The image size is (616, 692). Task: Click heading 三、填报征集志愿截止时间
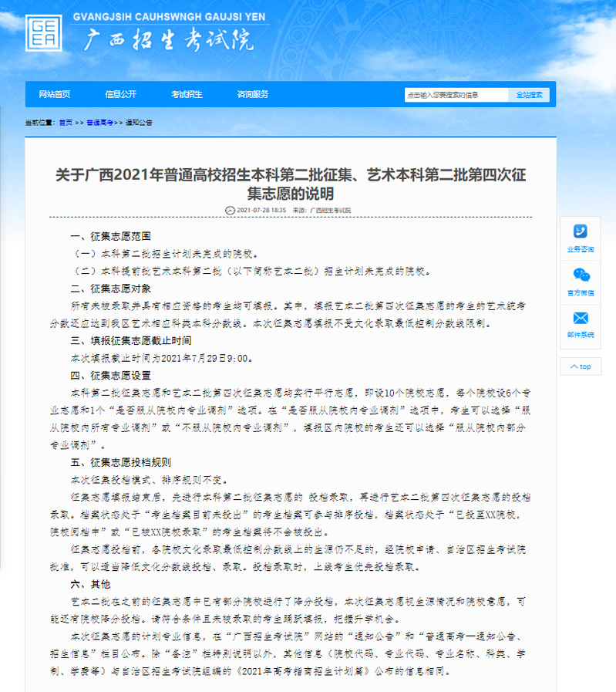(131, 341)
